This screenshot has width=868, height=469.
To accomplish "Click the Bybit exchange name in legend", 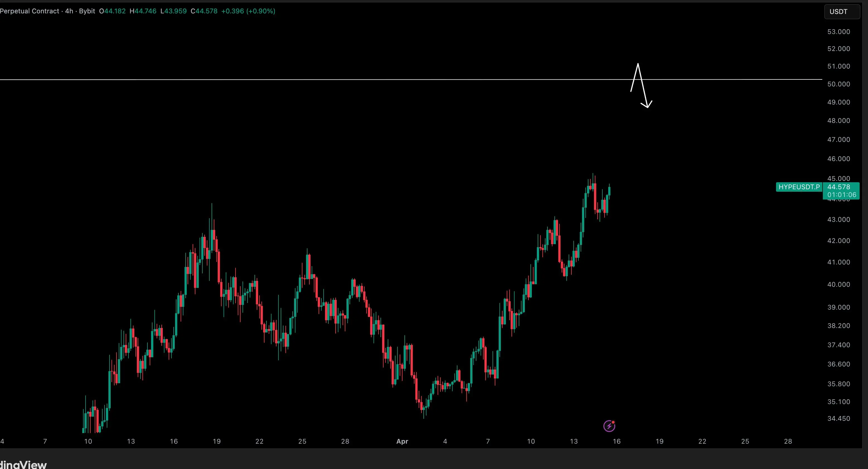I will pyautogui.click(x=87, y=11).
